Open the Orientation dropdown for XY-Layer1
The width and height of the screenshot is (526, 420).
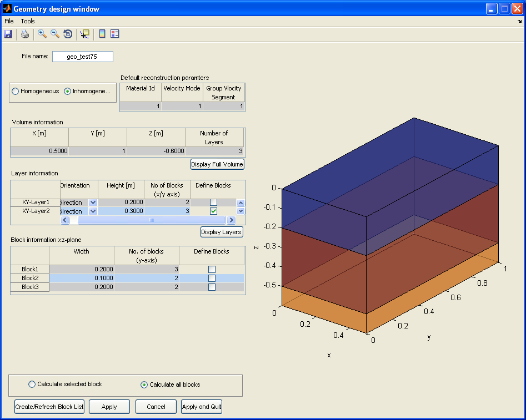point(93,203)
